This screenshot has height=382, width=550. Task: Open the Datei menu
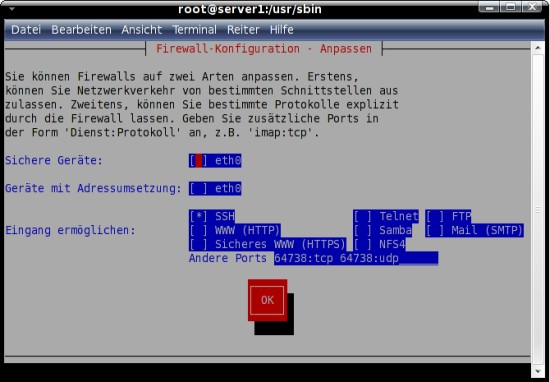pyautogui.click(x=26, y=29)
